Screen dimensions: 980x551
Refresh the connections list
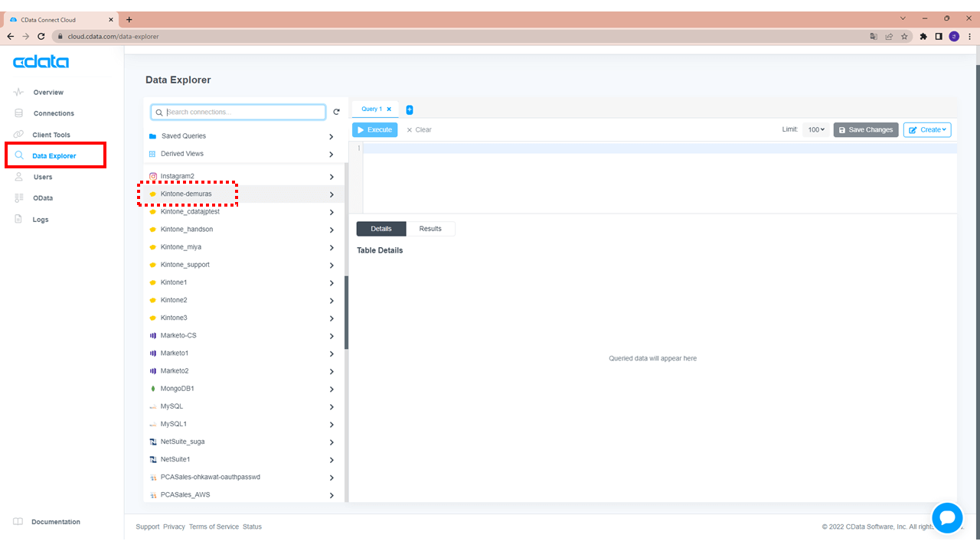tap(336, 112)
